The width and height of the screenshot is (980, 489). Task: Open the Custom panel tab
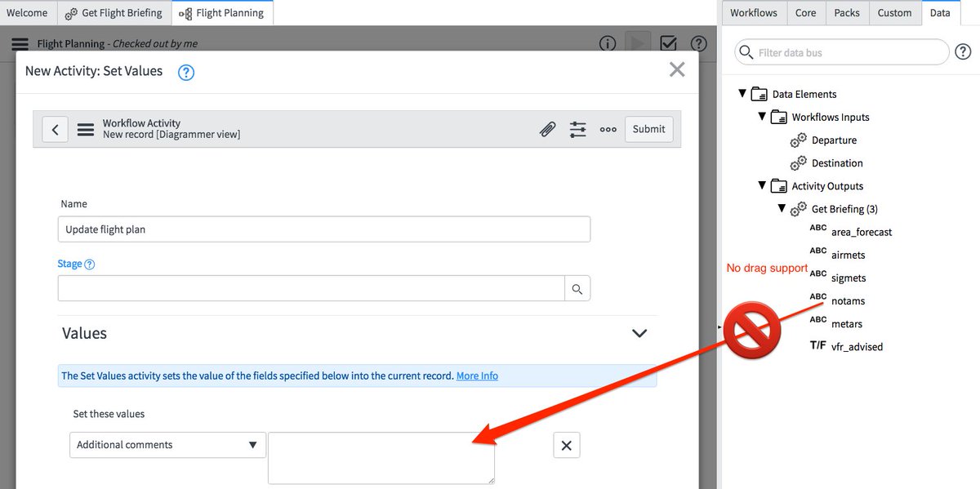tap(894, 12)
